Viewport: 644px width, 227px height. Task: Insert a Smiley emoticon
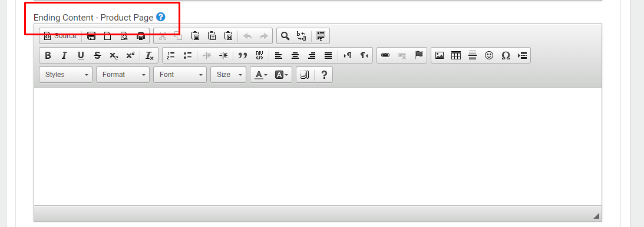(x=489, y=55)
